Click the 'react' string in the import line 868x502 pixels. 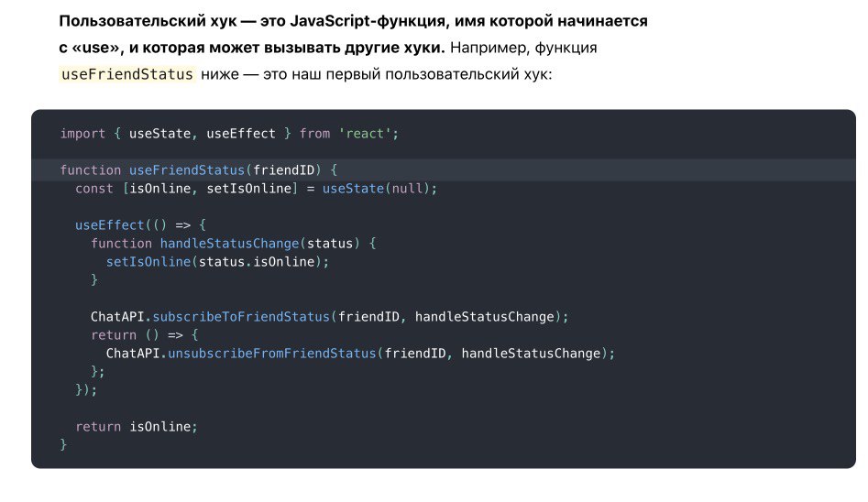click(365, 134)
